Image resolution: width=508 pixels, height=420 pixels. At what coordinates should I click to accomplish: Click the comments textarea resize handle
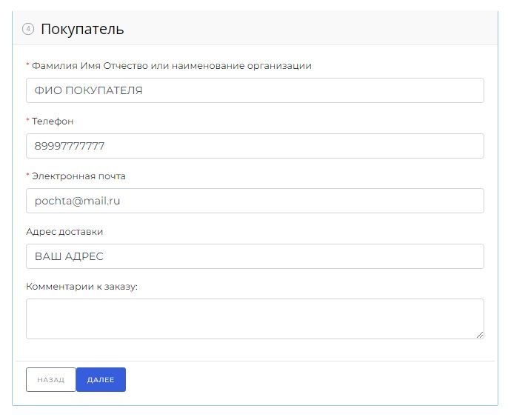point(480,335)
